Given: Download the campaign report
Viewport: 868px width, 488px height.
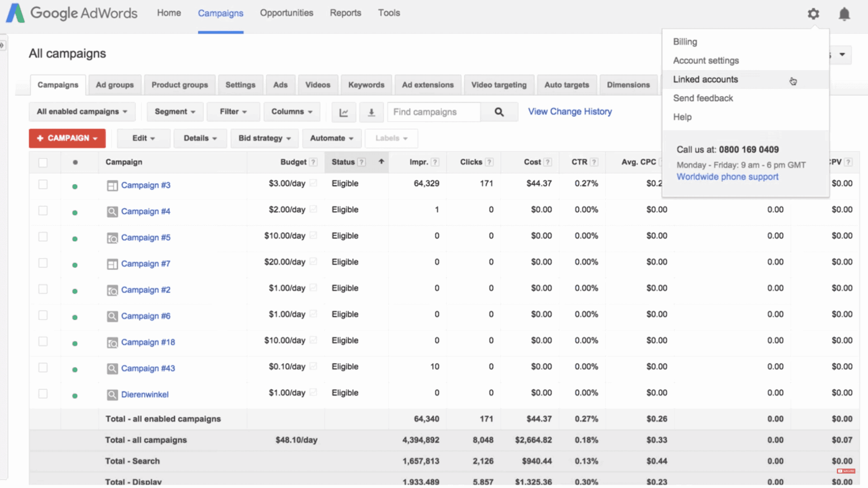Looking at the screenshot, I should [x=371, y=112].
